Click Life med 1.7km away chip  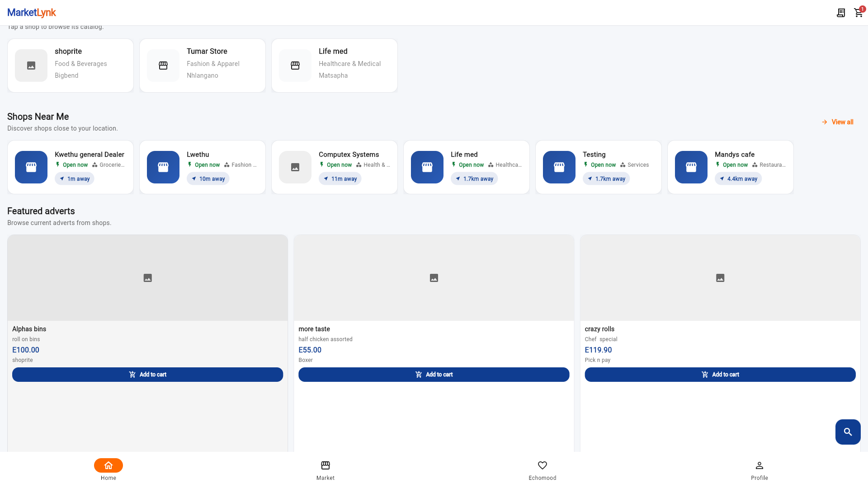[474, 179]
